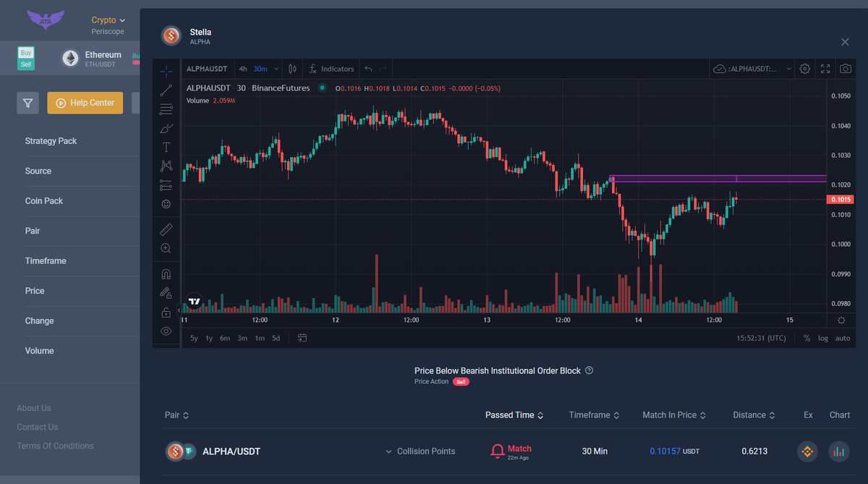The height and width of the screenshot is (484, 868).
Task: Enter fullscreen chart mode
Action: (825, 69)
